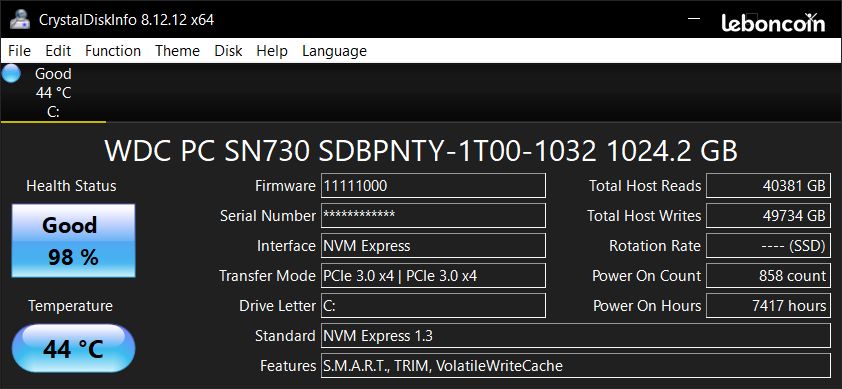Click the Good 98 % health status button
Screen dimensions: 842x389
74,241
